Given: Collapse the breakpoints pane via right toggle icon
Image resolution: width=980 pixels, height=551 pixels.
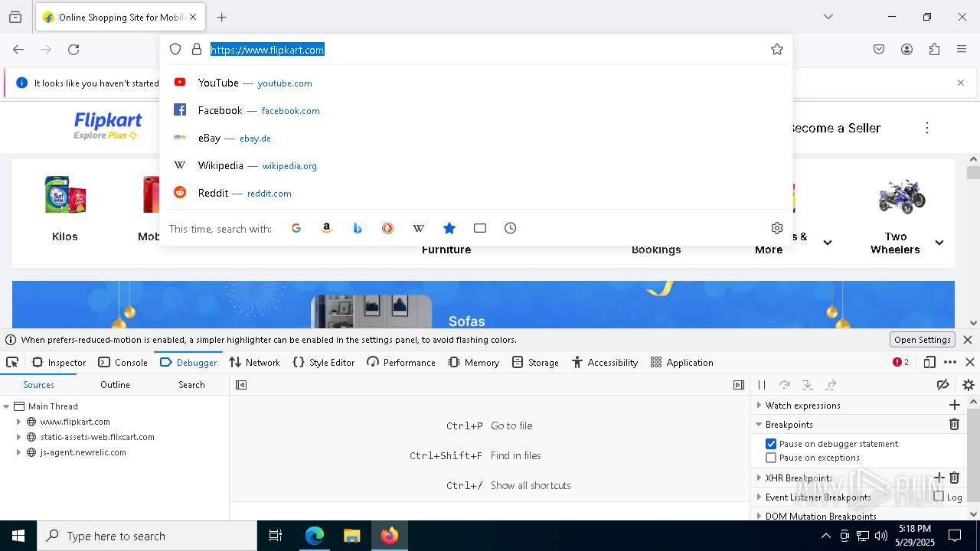Looking at the screenshot, I should pos(738,385).
